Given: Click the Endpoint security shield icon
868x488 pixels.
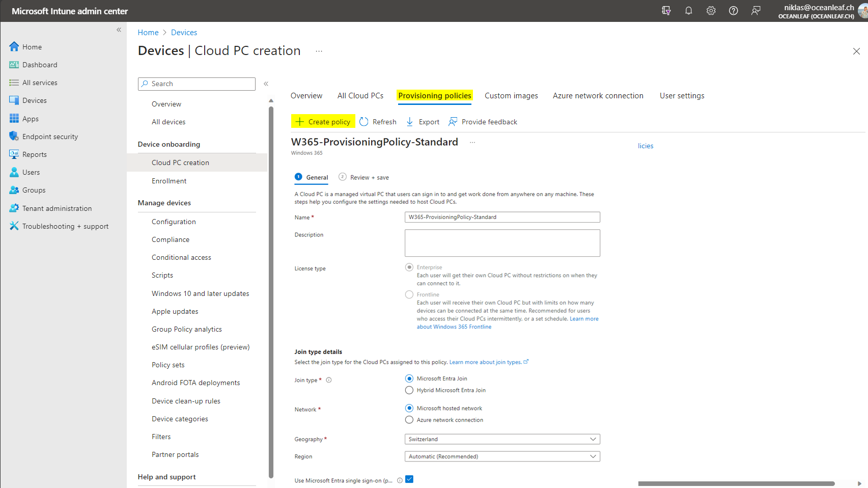Looking at the screenshot, I should point(14,136).
